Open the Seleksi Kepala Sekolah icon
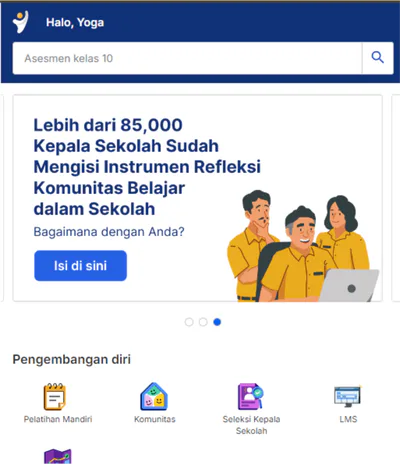The height and width of the screenshot is (464, 400). pos(251,396)
